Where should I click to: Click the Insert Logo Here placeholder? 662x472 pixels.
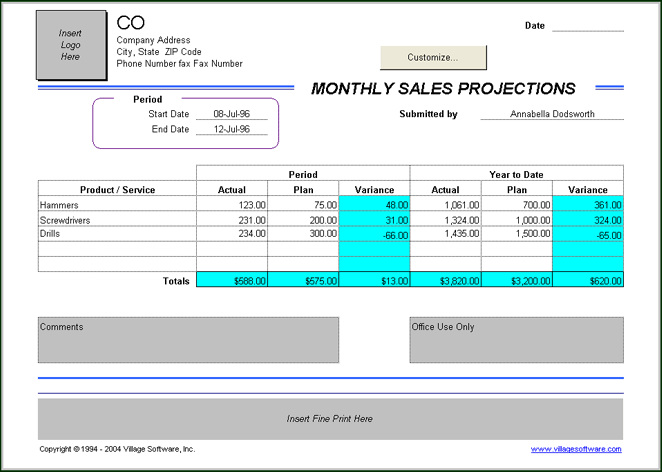pyautogui.click(x=70, y=45)
